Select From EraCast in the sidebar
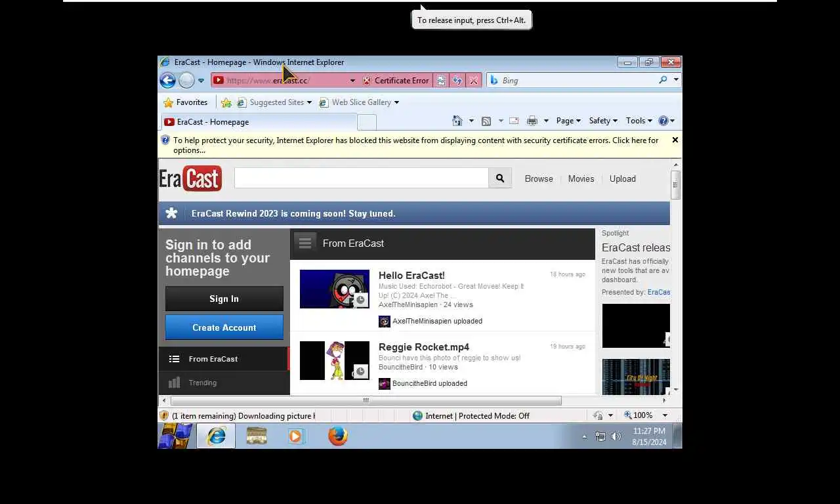The height and width of the screenshot is (504, 840). 224,359
